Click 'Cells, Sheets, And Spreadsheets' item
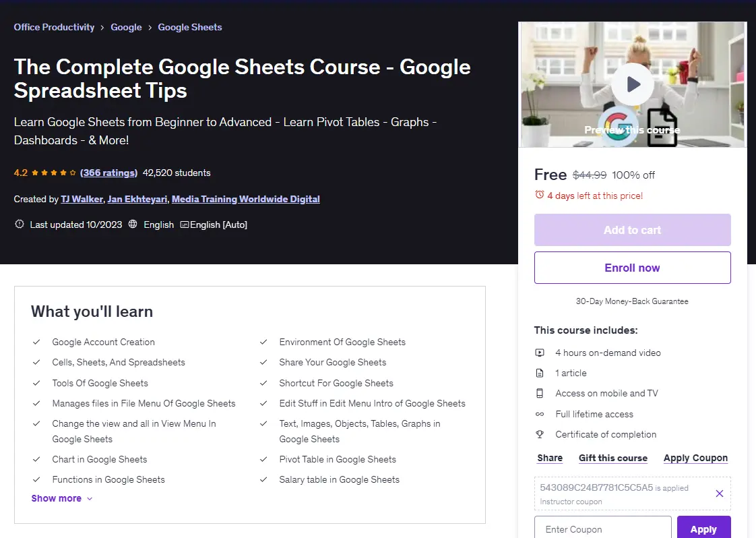756x538 pixels. pos(119,362)
